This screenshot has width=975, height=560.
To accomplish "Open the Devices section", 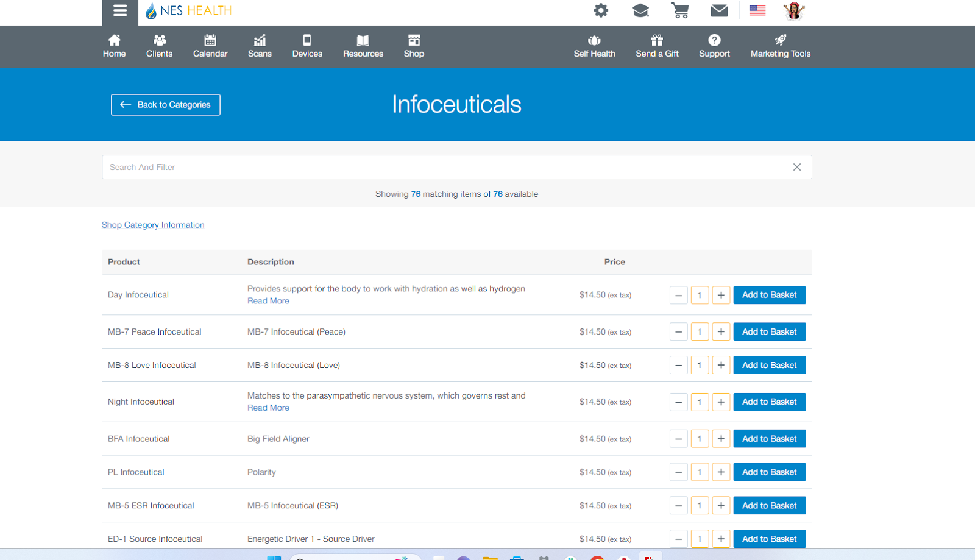I will coord(307,46).
